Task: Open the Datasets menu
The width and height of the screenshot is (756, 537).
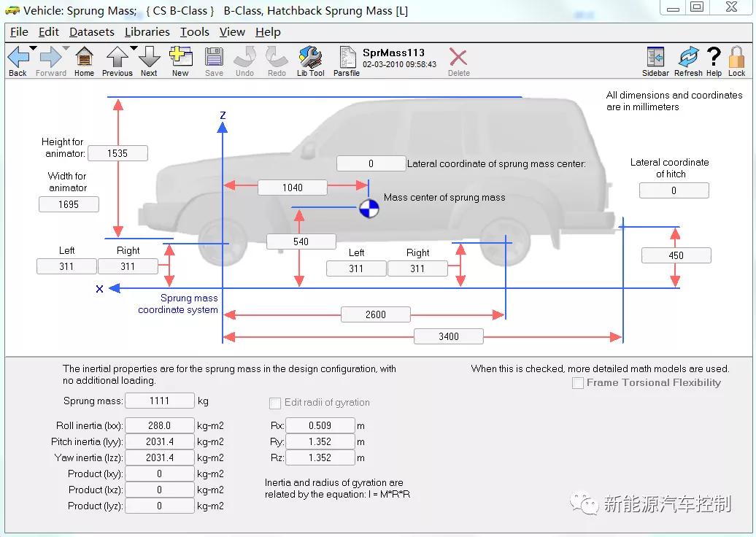Action: (91, 32)
